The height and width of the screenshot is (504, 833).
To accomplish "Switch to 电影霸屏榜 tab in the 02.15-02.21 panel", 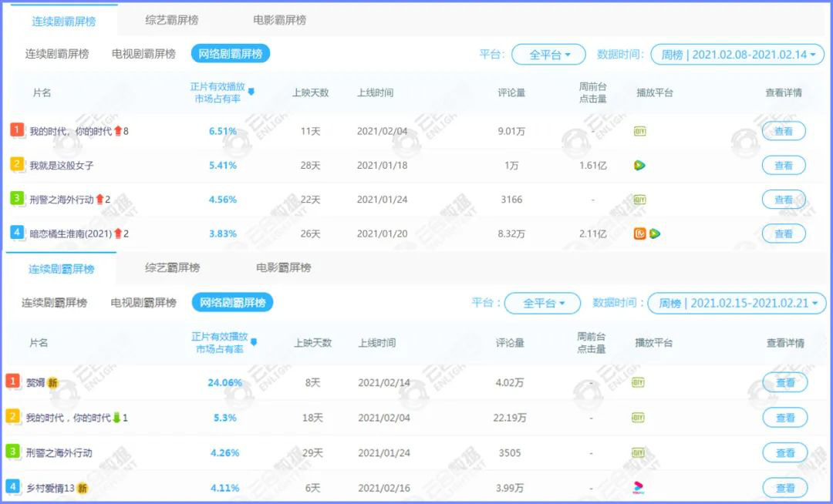I will [284, 268].
